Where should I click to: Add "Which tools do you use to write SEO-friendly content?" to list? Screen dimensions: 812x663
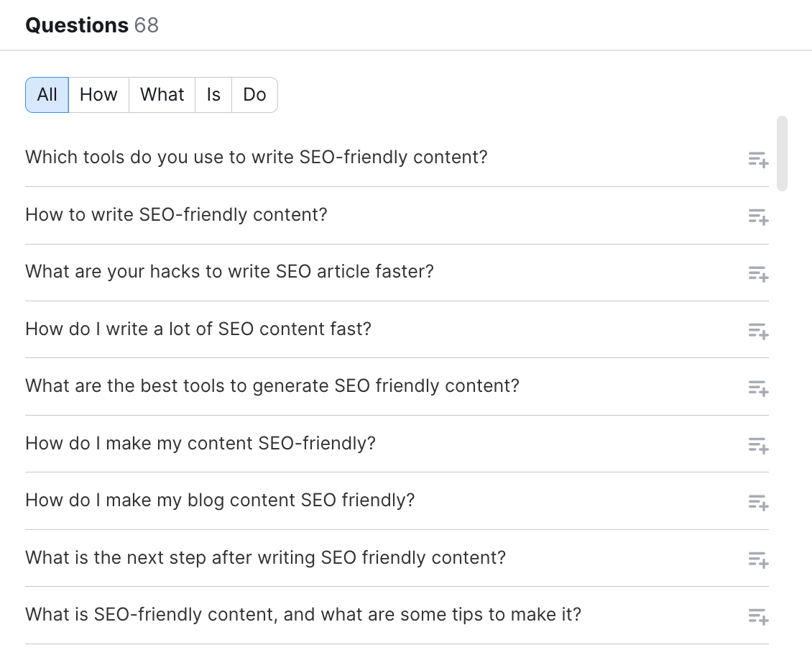(x=757, y=160)
